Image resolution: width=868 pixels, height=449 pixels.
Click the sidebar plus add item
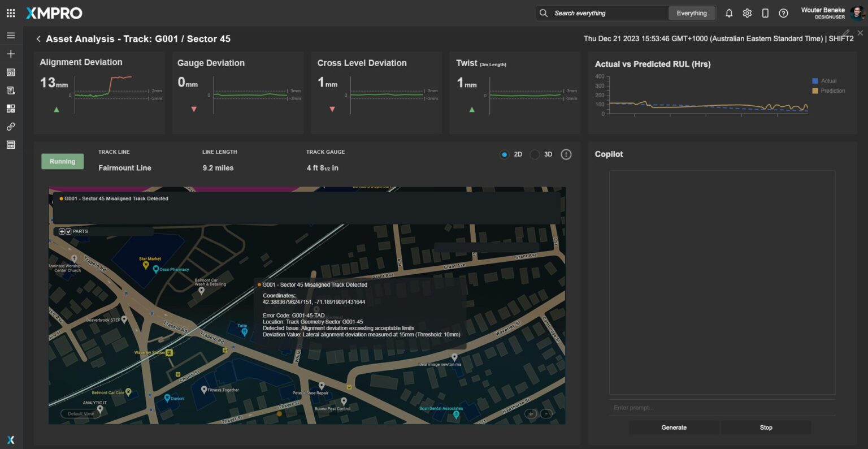click(x=11, y=54)
